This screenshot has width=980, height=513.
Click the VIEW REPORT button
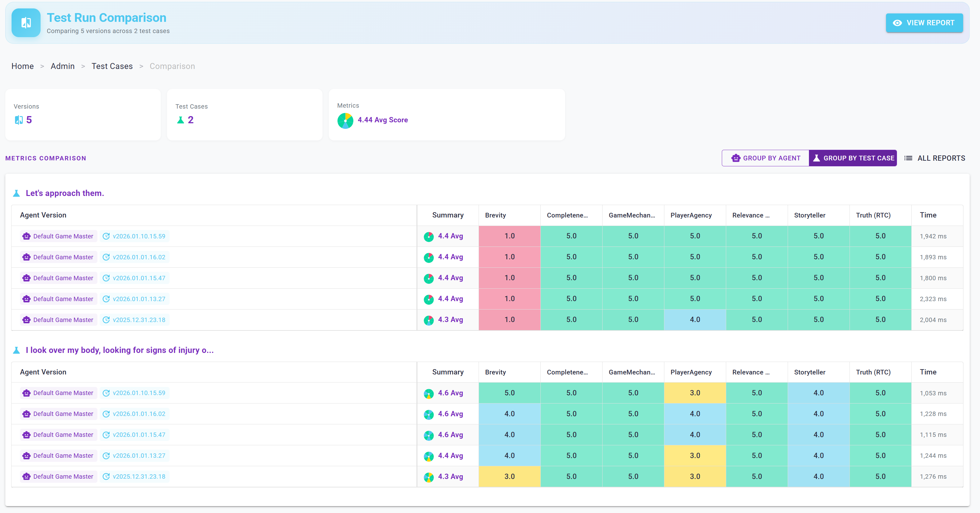pyautogui.click(x=924, y=23)
